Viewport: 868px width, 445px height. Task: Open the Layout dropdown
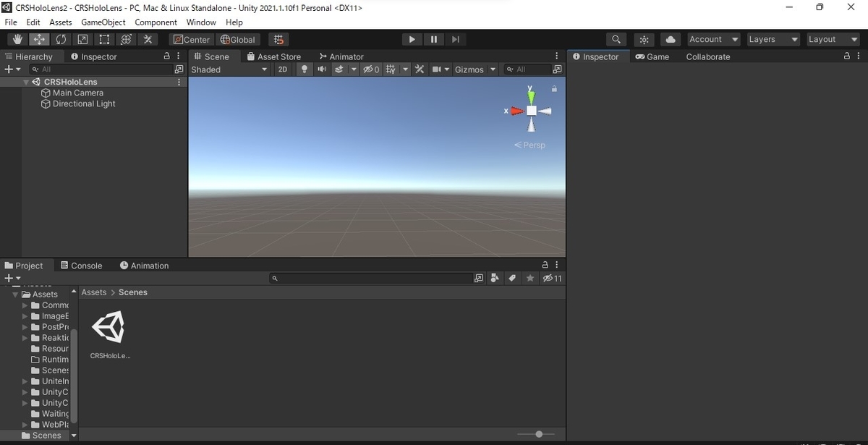[x=833, y=39]
